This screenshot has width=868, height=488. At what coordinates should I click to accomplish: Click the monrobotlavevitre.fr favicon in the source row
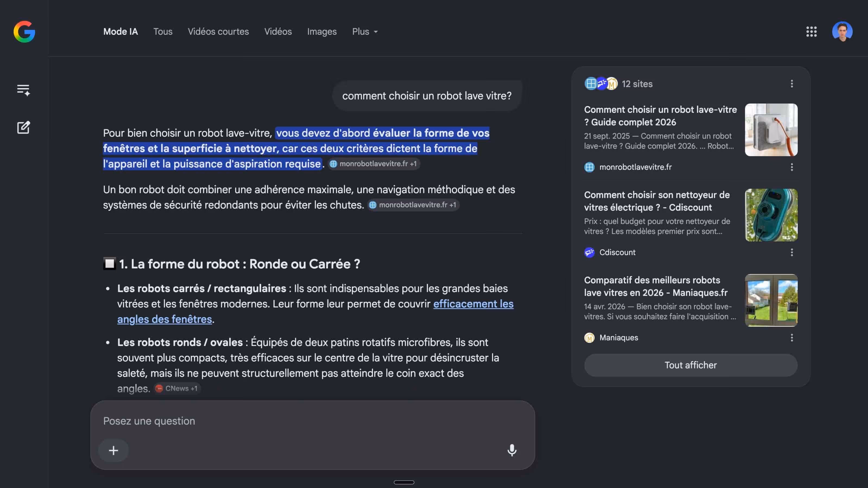click(589, 167)
